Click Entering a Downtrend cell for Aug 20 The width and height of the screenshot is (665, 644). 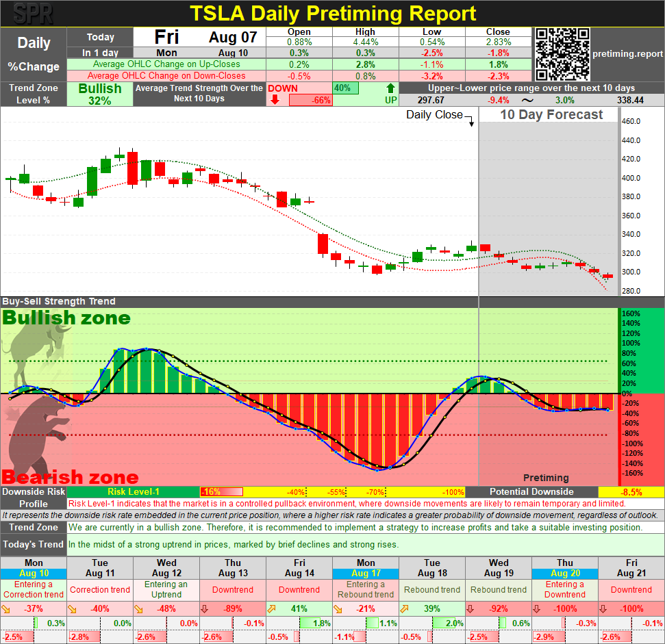(565, 589)
